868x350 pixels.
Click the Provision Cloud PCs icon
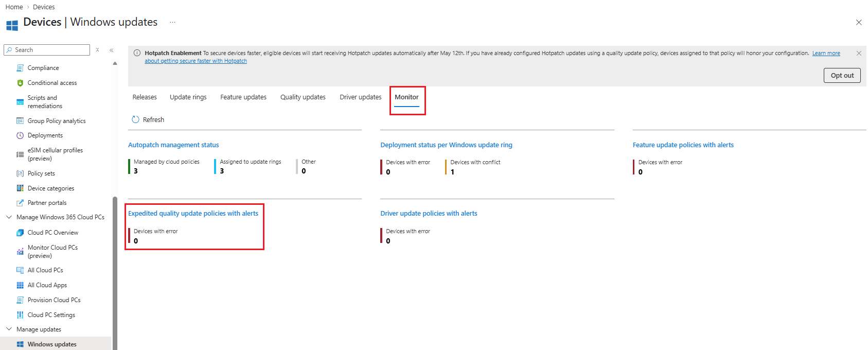click(x=20, y=300)
